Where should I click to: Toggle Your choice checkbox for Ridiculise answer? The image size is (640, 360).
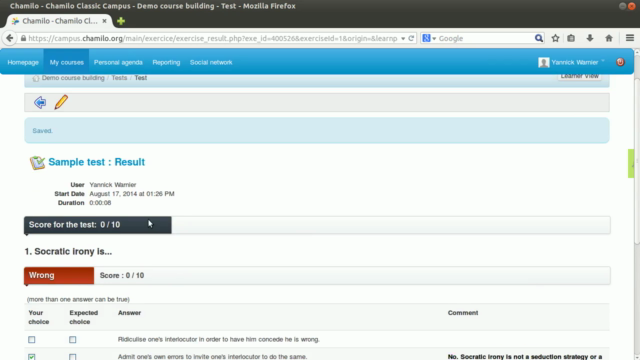click(x=31, y=340)
